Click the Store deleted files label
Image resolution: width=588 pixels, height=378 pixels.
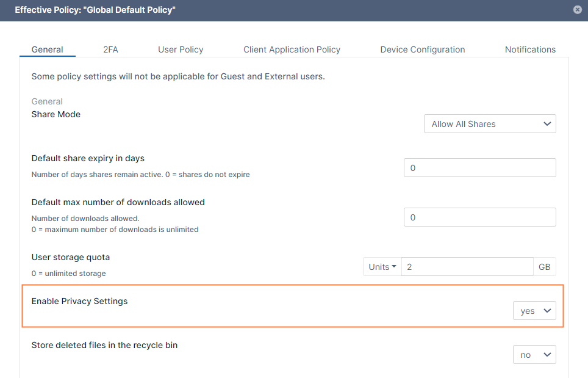pyautogui.click(x=104, y=345)
